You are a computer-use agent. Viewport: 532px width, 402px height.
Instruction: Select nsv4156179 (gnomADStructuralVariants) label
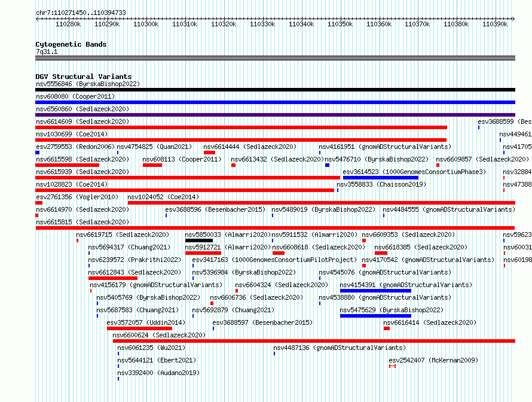click(156, 285)
